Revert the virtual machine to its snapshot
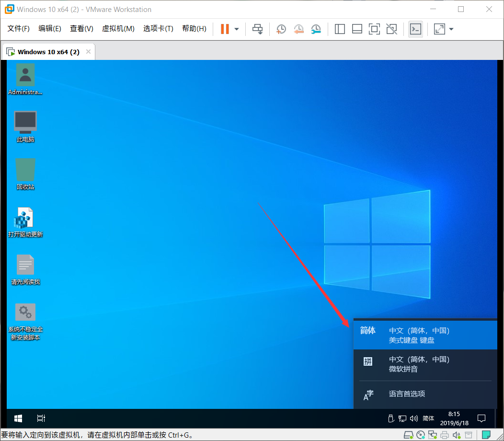The width and height of the screenshot is (504, 441). pyautogui.click(x=298, y=29)
